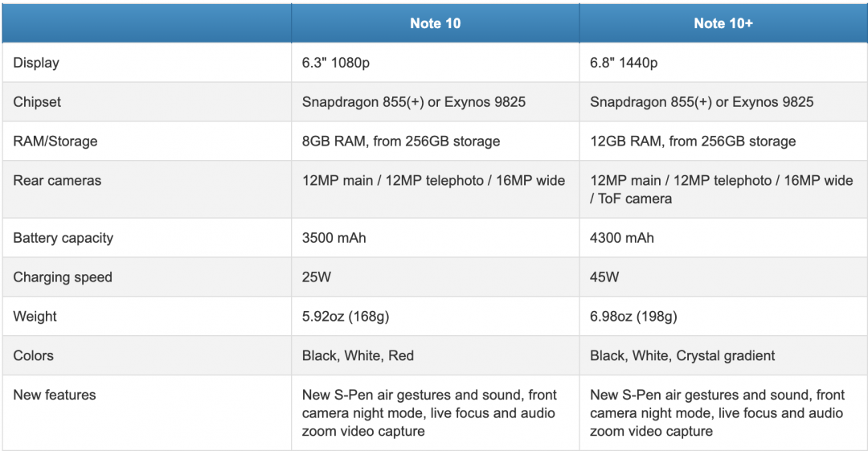Click the 6.3" 1080p display cell
Image resolution: width=868 pixels, height=451 pixels.
[336, 63]
